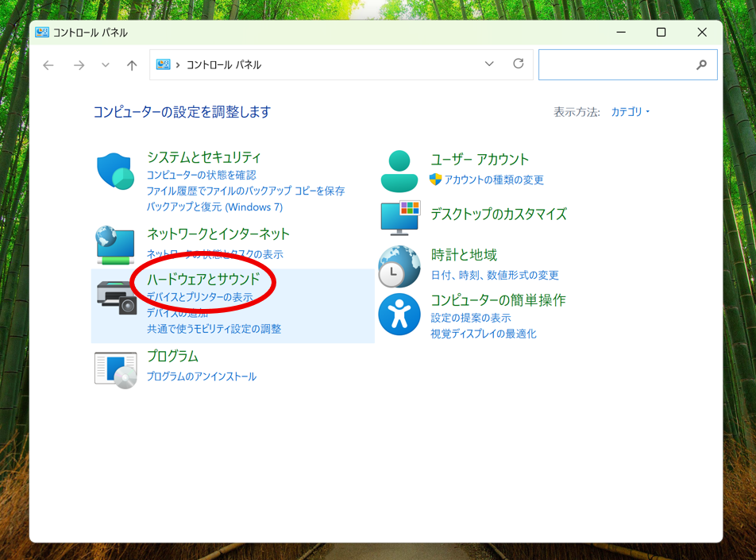Click the Ease of Access icon

coord(399,315)
